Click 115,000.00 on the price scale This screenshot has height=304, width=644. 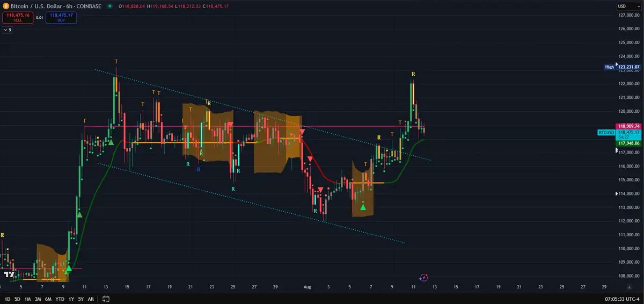(629, 180)
